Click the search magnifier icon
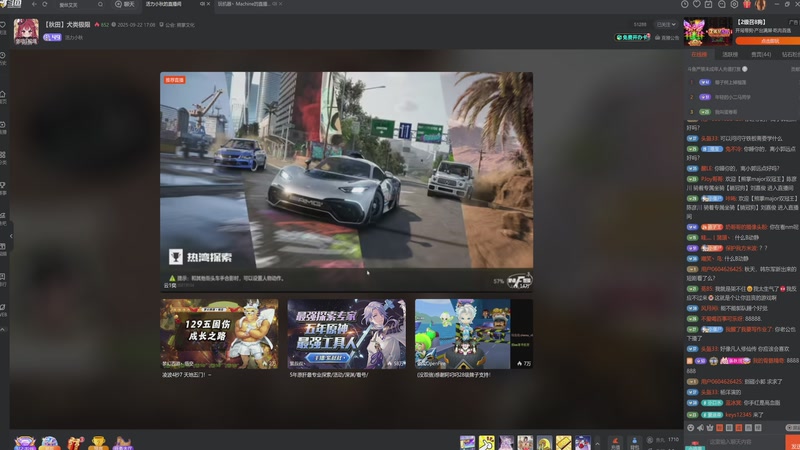This screenshot has width=800, height=450. pyautogui.click(x=100, y=4)
